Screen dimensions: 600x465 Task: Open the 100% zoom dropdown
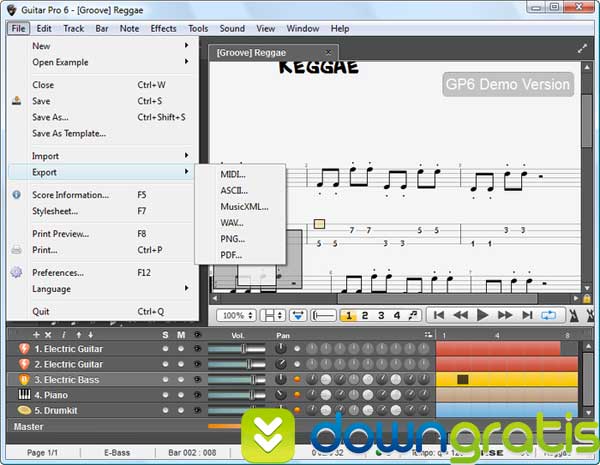tap(236, 315)
